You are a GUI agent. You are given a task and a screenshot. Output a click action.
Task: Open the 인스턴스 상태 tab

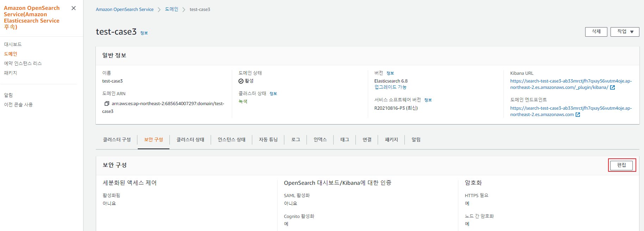tap(231, 140)
